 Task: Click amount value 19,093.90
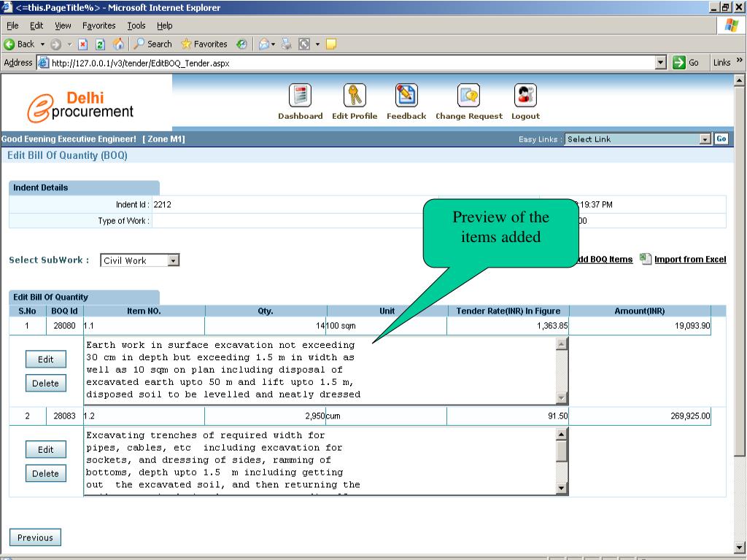click(692, 326)
